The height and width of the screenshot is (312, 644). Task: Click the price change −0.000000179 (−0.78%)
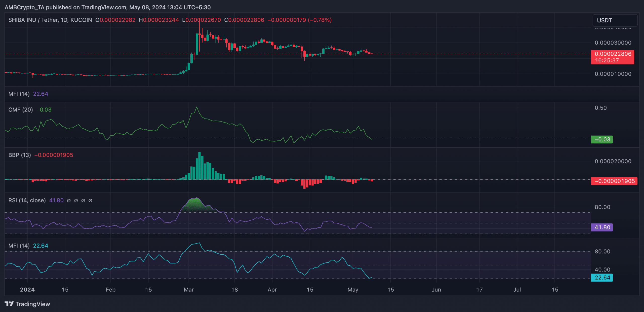[300, 20]
